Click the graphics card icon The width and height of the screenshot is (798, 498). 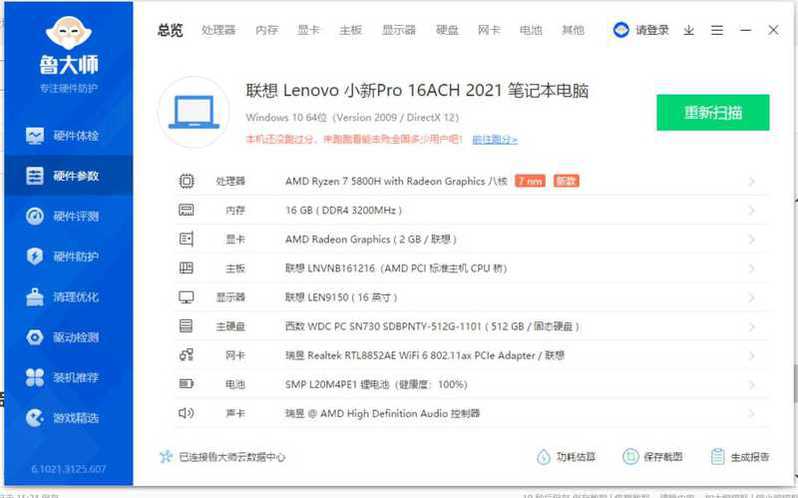(x=186, y=239)
